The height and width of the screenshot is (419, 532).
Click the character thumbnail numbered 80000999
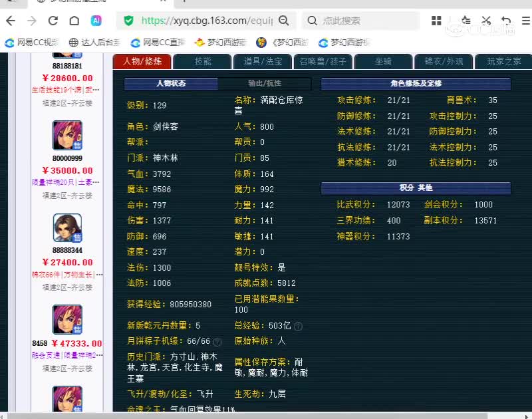click(x=66, y=136)
